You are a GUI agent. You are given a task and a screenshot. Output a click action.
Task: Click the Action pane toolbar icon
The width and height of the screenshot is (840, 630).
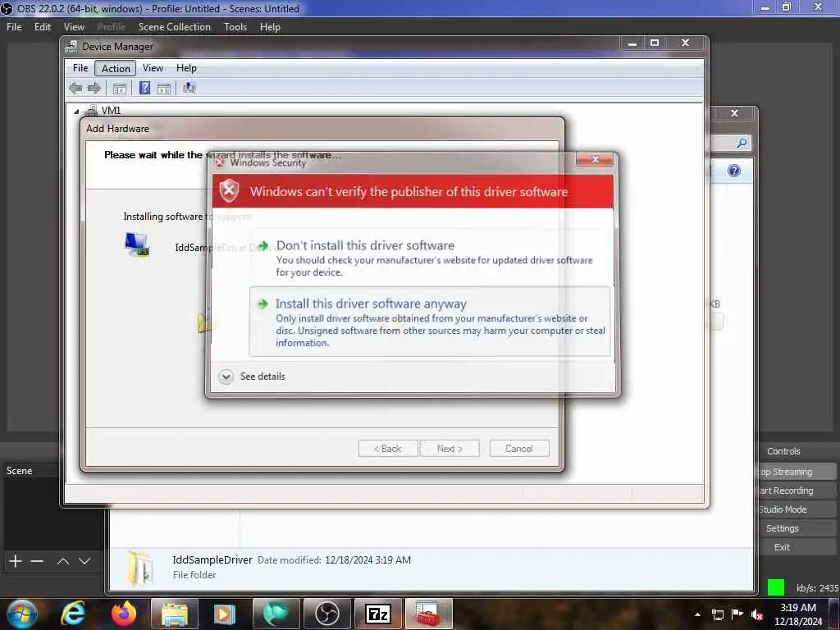coord(164,89)
